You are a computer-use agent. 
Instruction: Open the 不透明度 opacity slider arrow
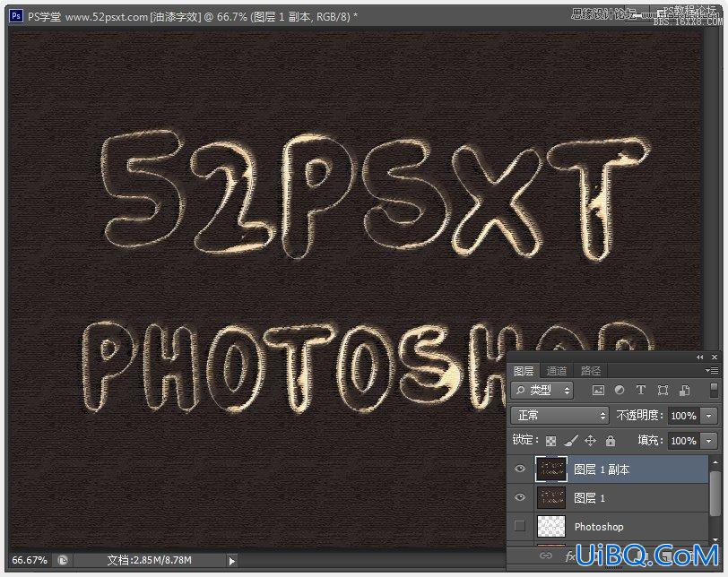[709, 416]
